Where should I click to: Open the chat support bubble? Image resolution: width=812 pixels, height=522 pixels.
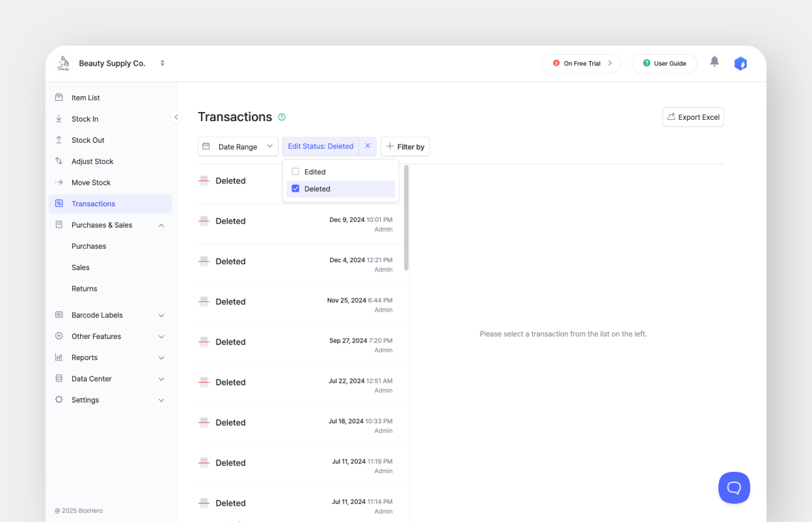click(734, 488)
